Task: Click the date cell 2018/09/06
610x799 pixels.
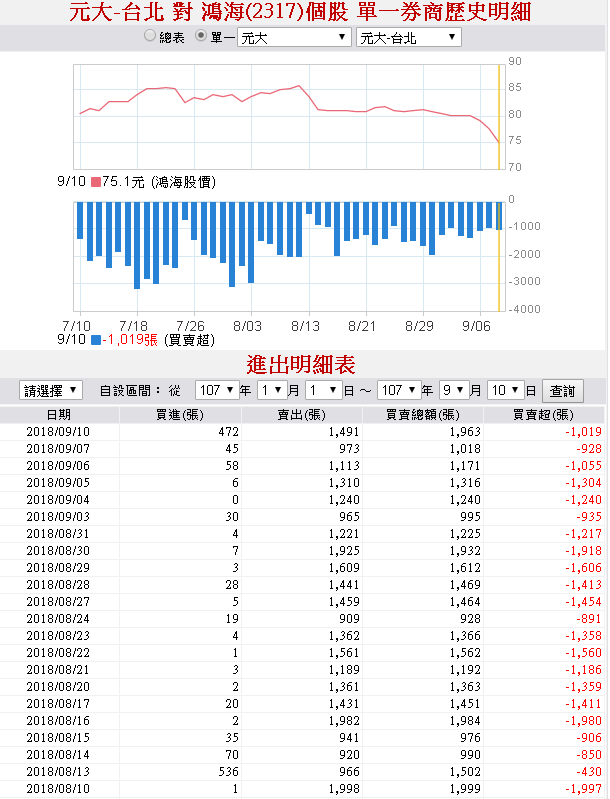Action: pos(58,466)
